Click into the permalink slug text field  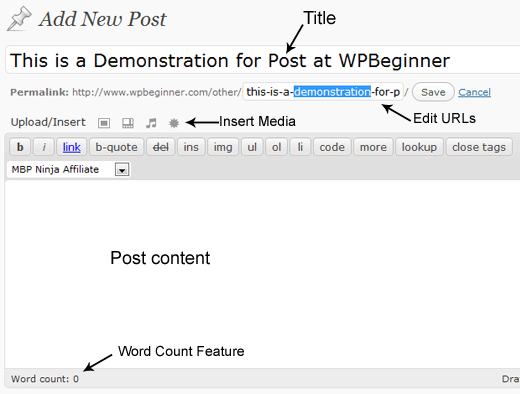(x=323, y=92)
